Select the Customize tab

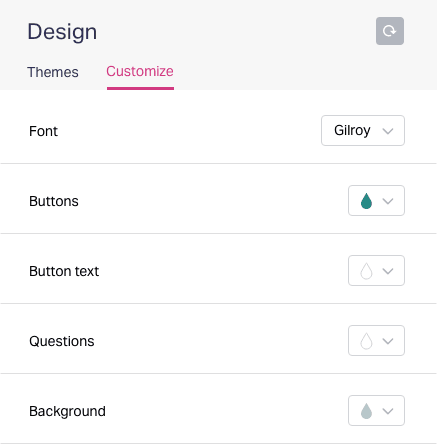[x=140, y=71]
